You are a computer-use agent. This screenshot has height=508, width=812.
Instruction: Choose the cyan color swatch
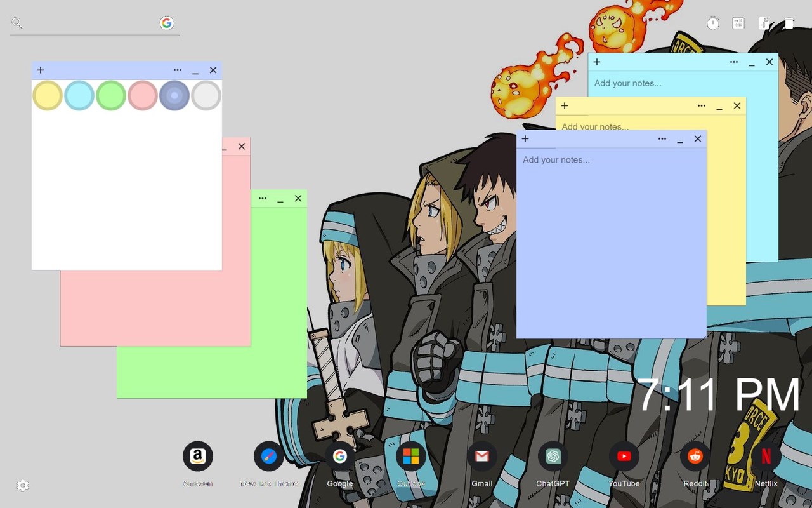click(79, 95)
